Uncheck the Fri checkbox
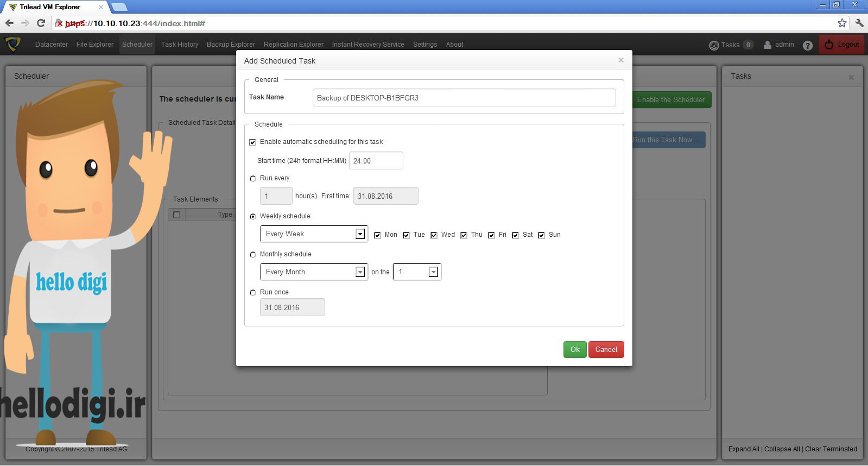The image size is (868, 466). [491, 235]
